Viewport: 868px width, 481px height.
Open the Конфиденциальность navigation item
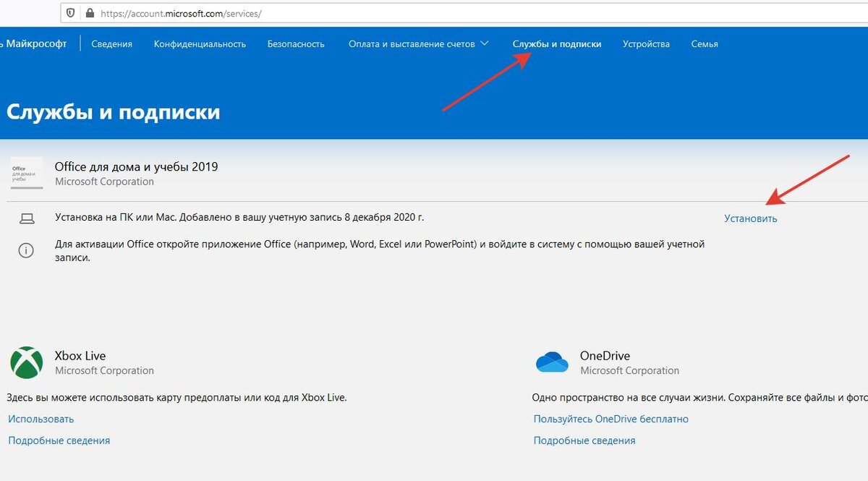(200, 44)
